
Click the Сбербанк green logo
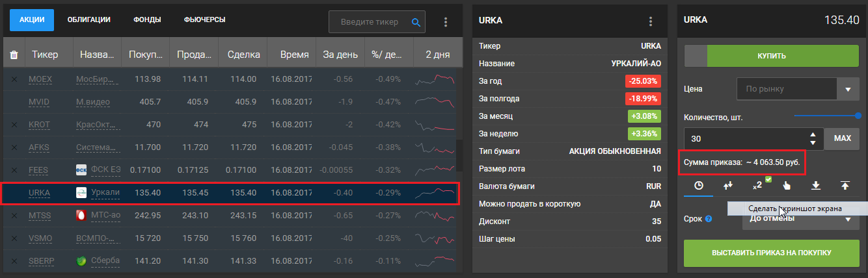[x=81, y=261]
